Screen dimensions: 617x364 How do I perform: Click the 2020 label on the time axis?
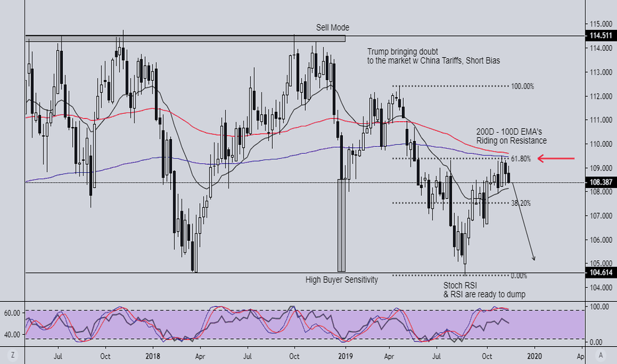pos(535,355)
